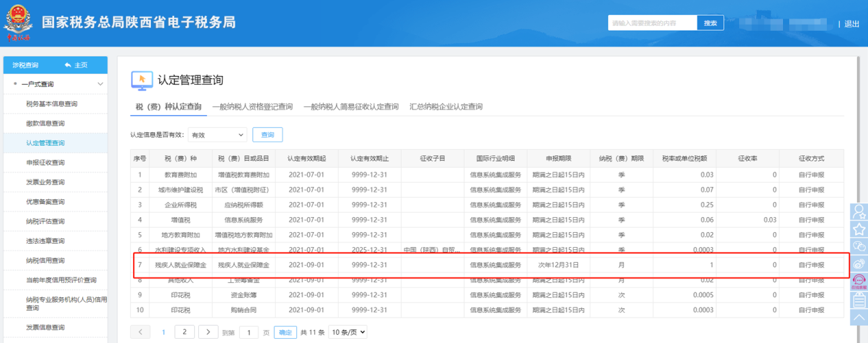Click the 查询 button
The width and height of the screenshot is (868, 343).
click(267, 136)
